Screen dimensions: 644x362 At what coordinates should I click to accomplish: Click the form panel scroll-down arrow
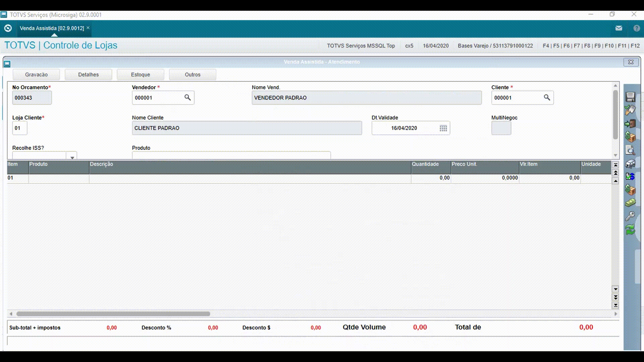point(615,155)
